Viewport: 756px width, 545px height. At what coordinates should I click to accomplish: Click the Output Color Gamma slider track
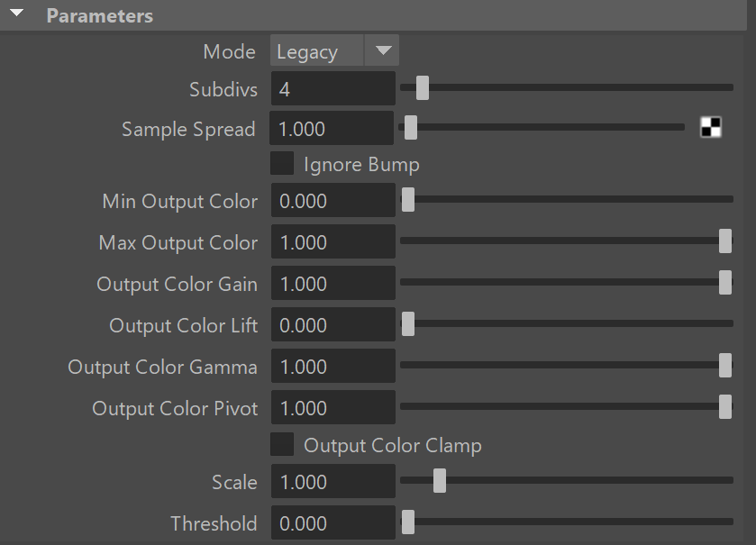click(x=567, y=365)
